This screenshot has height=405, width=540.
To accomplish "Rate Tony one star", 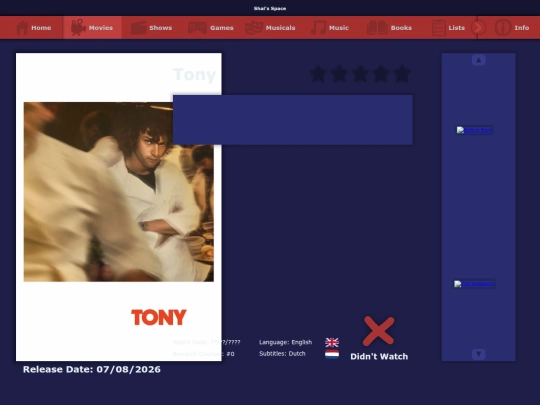I will point(318,74).
